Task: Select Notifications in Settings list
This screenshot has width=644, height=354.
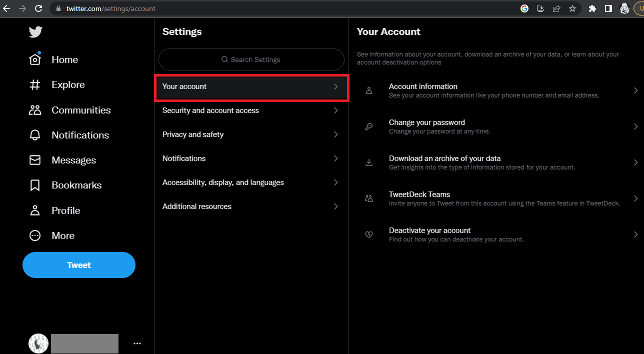Action: pos(251,158)
